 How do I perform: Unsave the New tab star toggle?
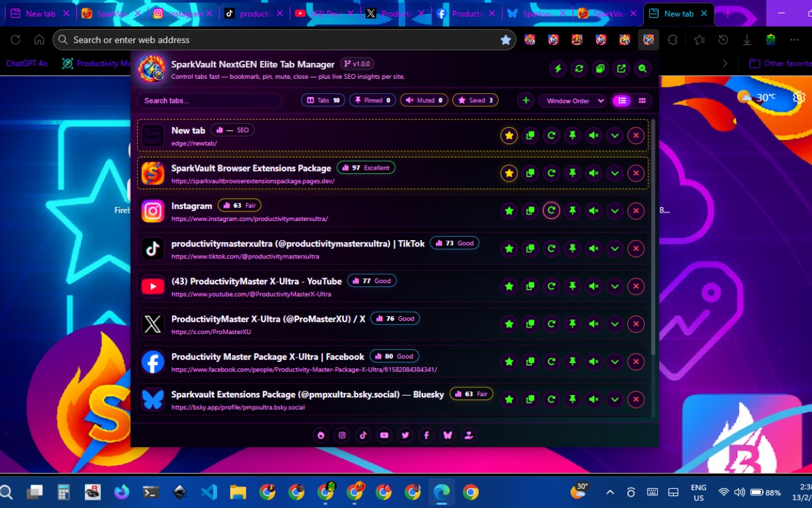click(x=509, y=135)
